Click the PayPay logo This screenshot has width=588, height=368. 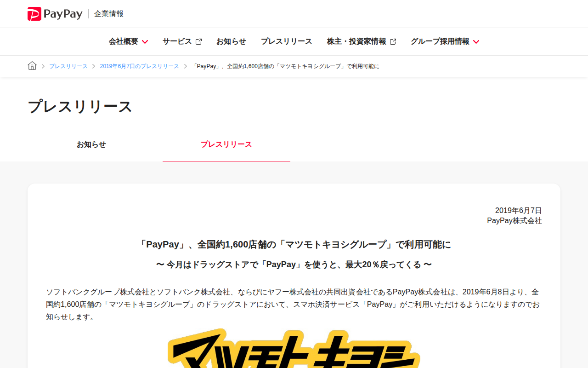55,14
